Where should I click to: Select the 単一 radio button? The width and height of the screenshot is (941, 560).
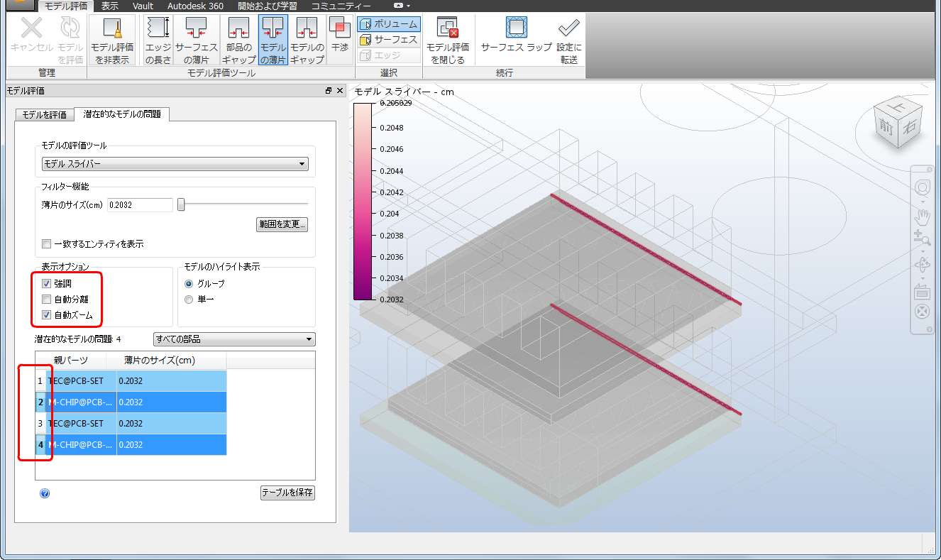tap(189, 300)
